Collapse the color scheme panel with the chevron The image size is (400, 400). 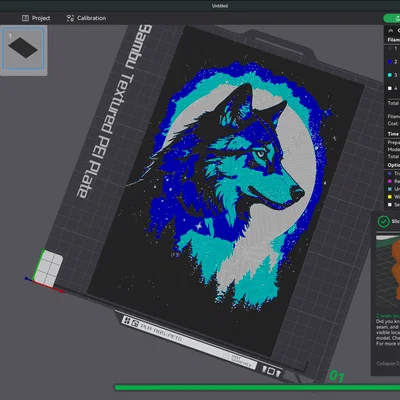tap(391, 30)
